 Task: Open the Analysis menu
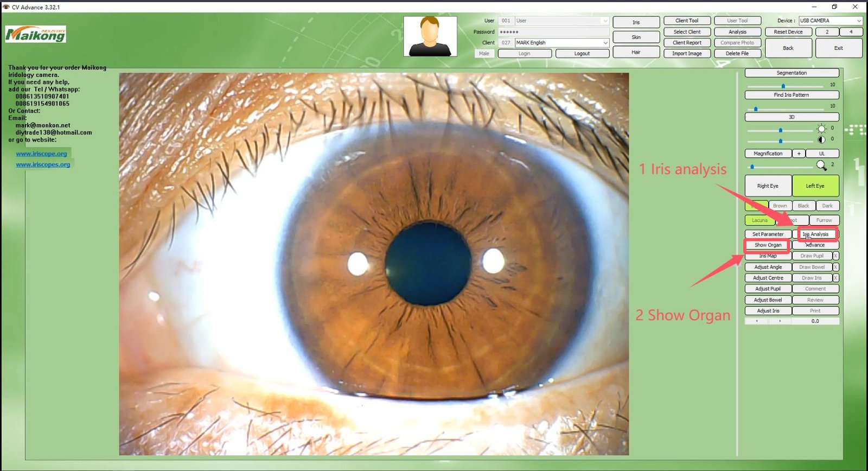737,32
